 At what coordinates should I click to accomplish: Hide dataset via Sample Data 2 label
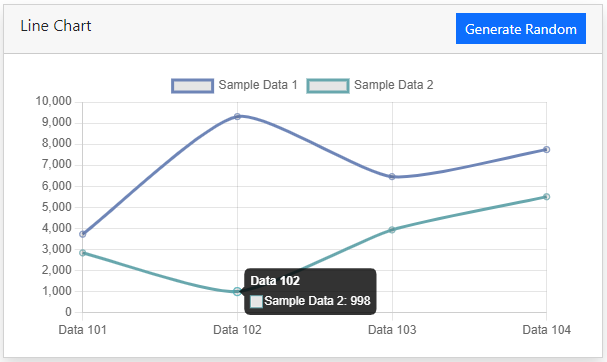pos(394,85)
